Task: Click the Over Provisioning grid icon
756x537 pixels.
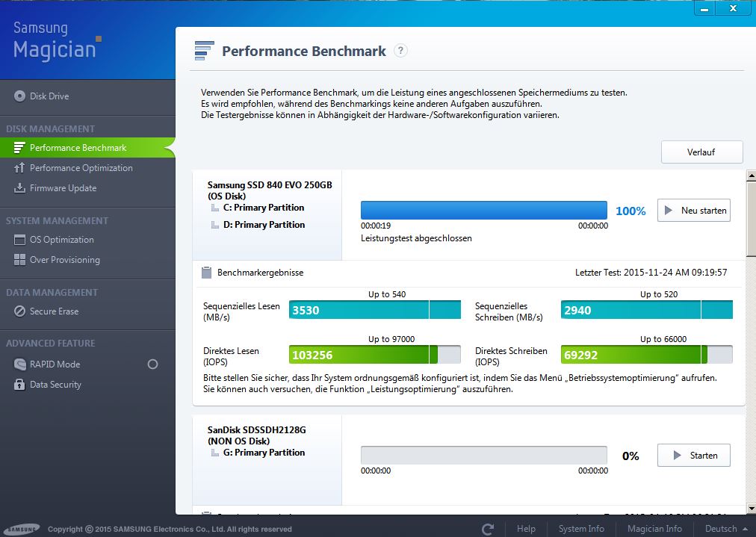Action: 19,260
